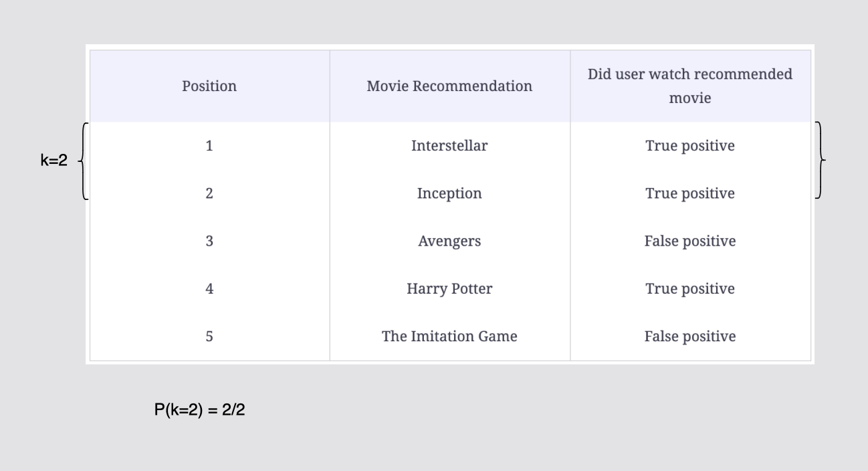The image size is (868, 471).
Task: Click False positive in Imitation Game row
Action: (x=690, y=337)
